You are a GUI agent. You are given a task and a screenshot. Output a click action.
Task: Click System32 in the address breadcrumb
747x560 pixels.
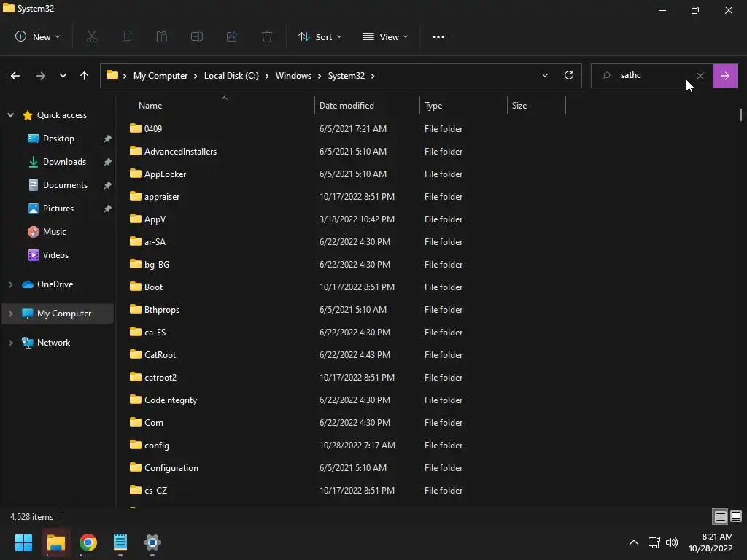(x=347, y=76)
